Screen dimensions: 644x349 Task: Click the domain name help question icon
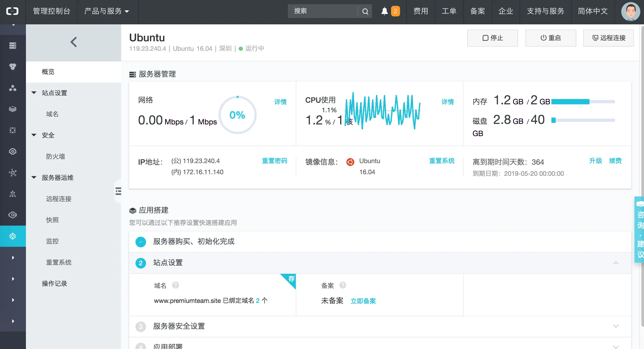[175, 285]
